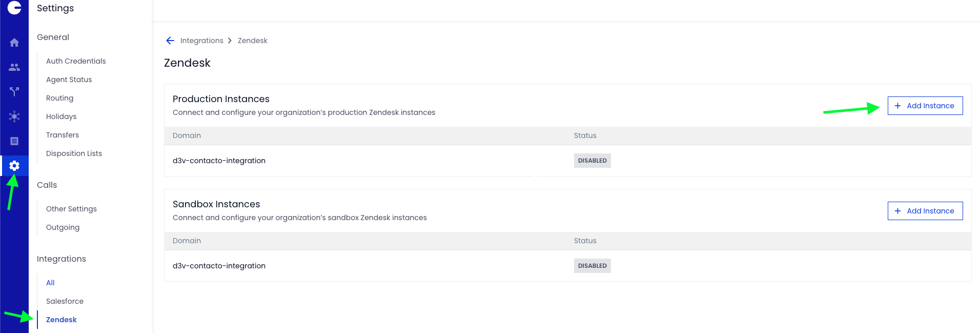Open the Users icon in sidebar

(14, 67)
